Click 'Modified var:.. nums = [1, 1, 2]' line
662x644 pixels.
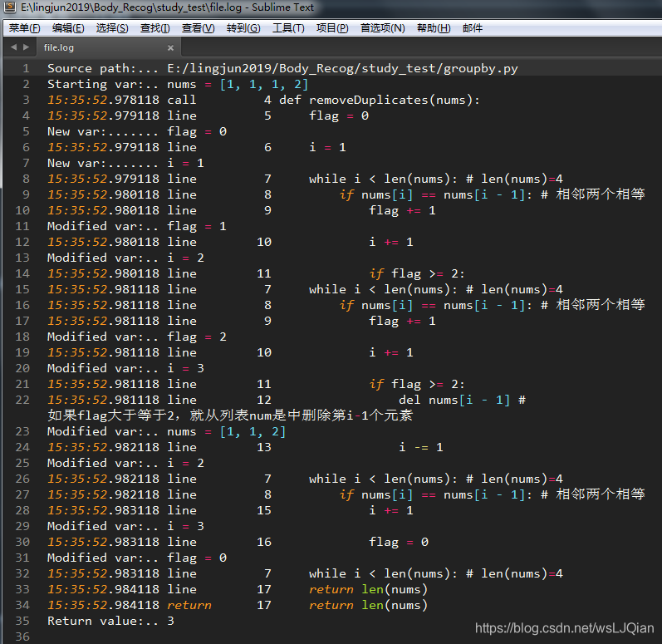pyautogui.click(x=167, y=431)
